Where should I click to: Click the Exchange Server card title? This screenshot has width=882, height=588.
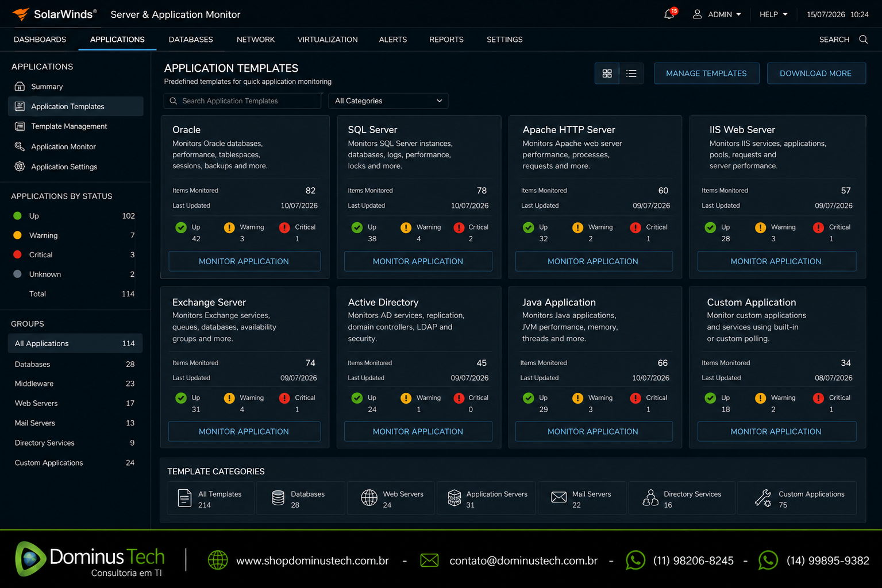tap(209, 302)
